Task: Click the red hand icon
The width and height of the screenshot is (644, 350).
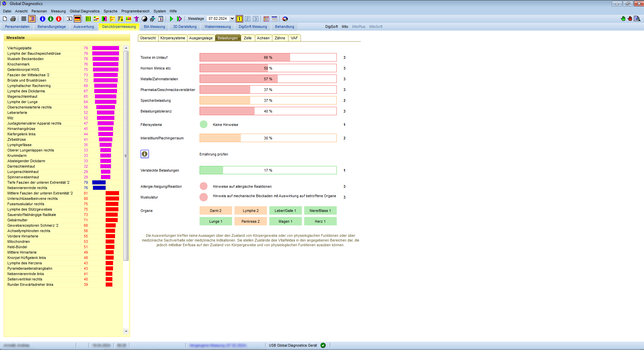Action: pos(630,19)
